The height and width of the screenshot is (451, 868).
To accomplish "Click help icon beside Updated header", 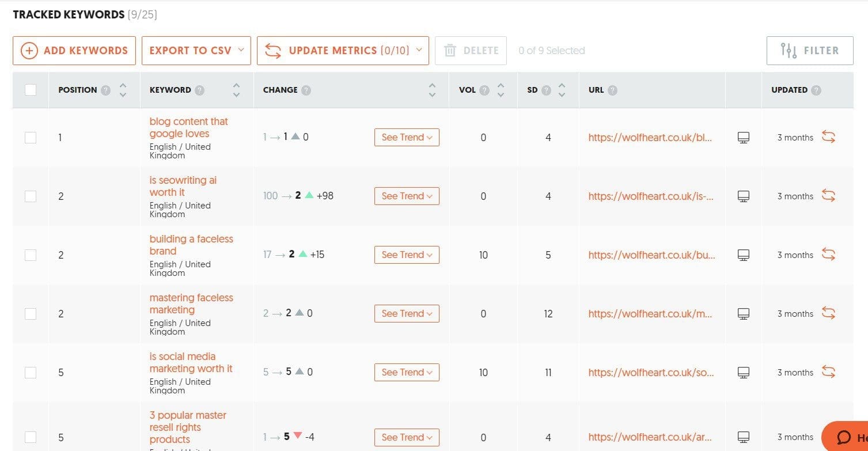I will pos(816,90).
